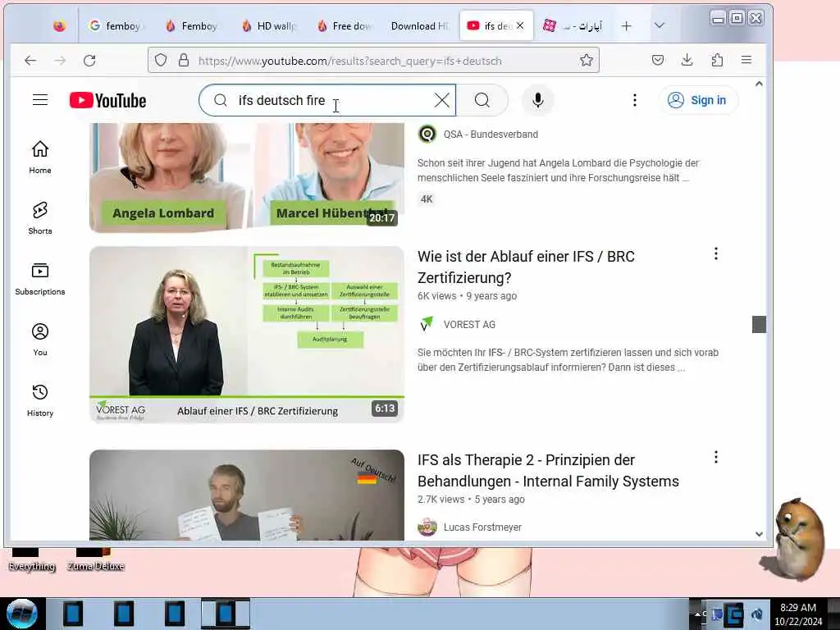Open the QSA - Bundesverband channel name

coord(491,135)
